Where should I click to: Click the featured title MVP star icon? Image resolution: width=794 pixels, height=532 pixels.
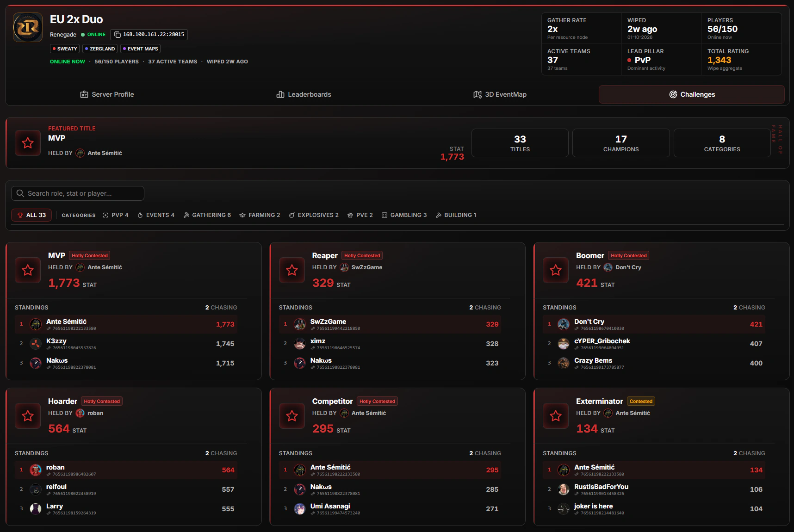coord(28,143)
